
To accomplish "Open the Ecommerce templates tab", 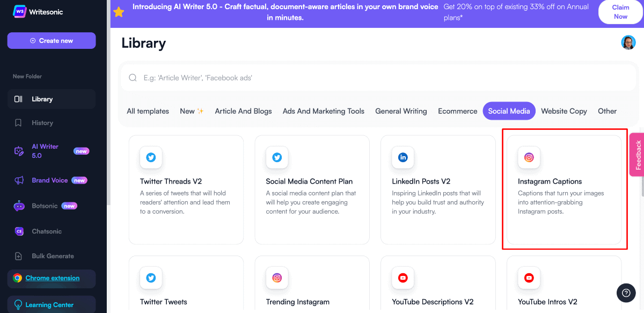I will pyautogui.click(x=457, y=111).
